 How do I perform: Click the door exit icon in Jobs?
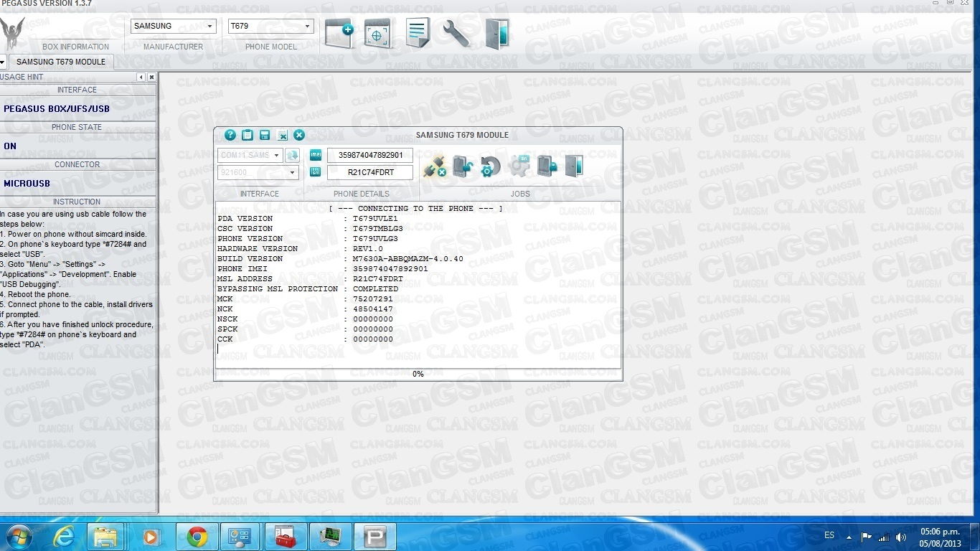click(574, 166)
